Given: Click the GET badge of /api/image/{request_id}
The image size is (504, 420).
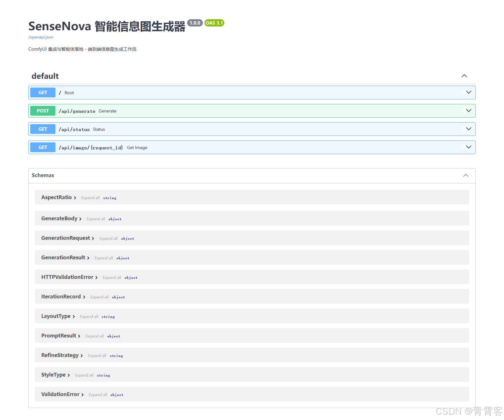Looking at the screenshot, I should pyautogui.click(x=43, y=147).
